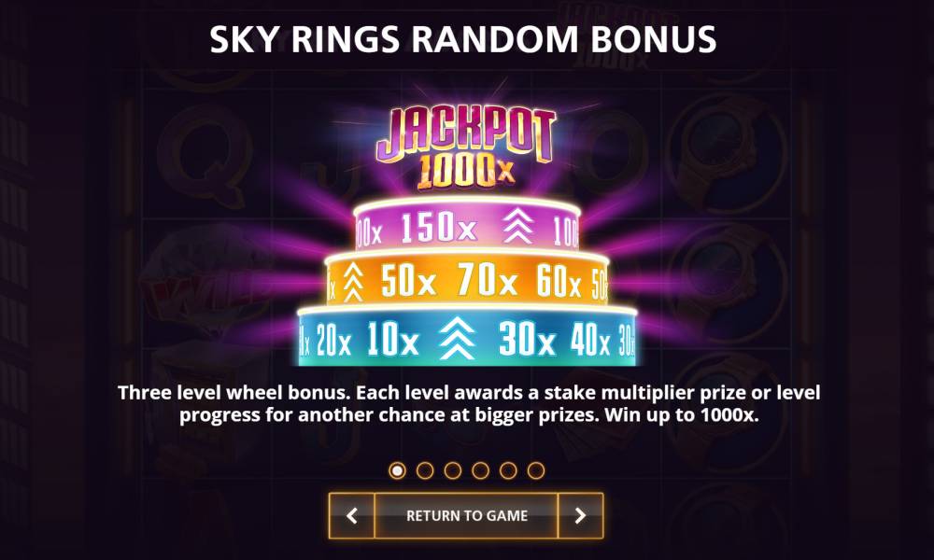Select the third page indicator dot
The width and height of the screenshot is (934, 560).
[453, 470]
